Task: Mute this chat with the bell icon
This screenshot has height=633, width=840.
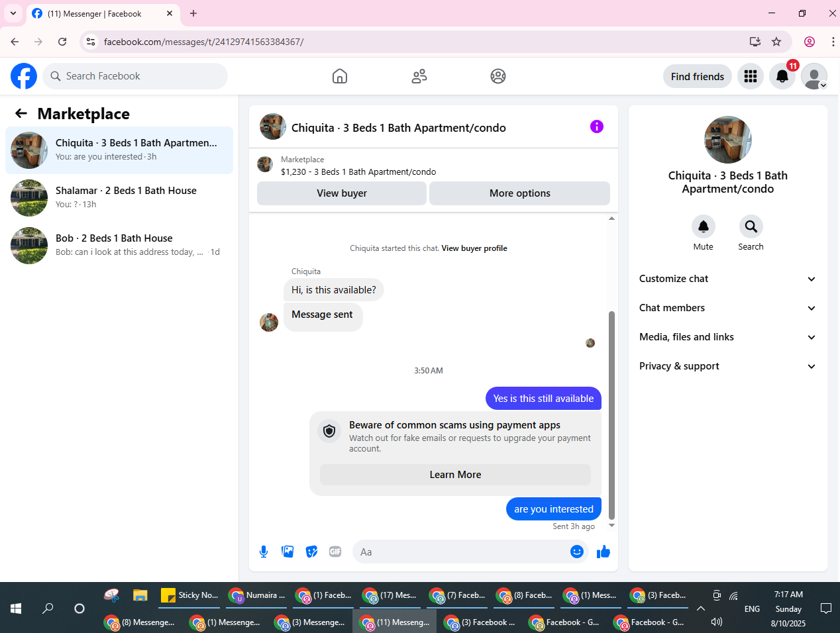Action: 704,226
